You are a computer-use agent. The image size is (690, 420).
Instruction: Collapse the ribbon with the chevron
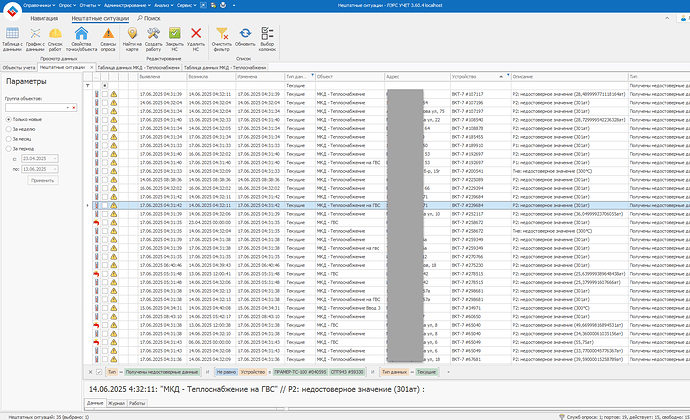(x=667, y=18)
